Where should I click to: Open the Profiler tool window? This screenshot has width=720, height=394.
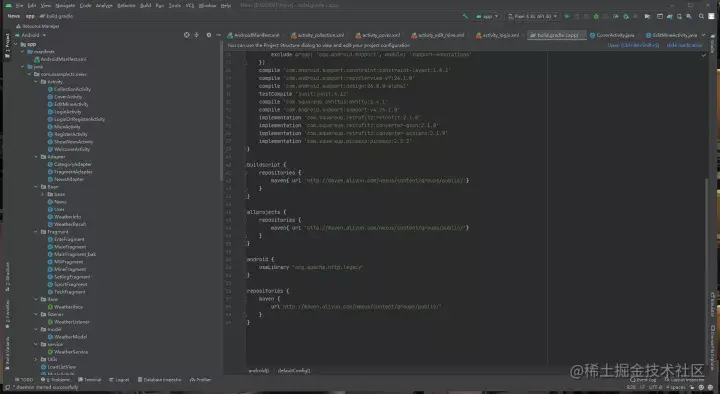pyautogui.click(x=200, y=380)
